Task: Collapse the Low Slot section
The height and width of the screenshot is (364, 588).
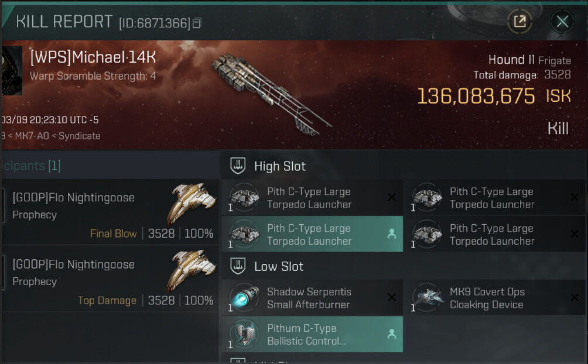Action: 279,266
